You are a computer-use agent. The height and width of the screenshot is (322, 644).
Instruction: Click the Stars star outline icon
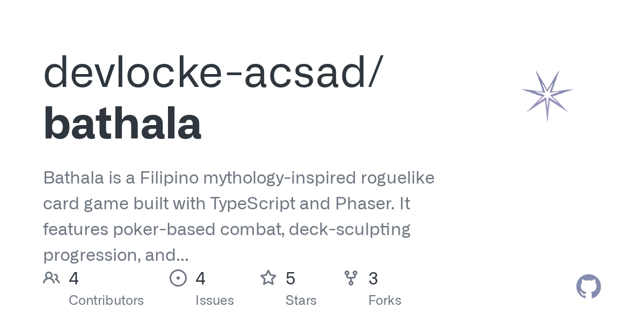[268, 278]
